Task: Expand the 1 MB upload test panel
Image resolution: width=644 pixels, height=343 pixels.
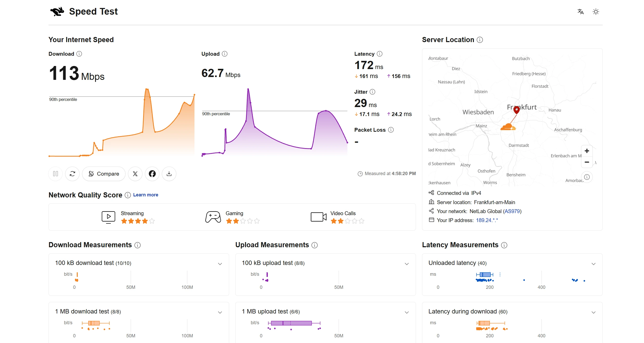Action: (407, 312)
